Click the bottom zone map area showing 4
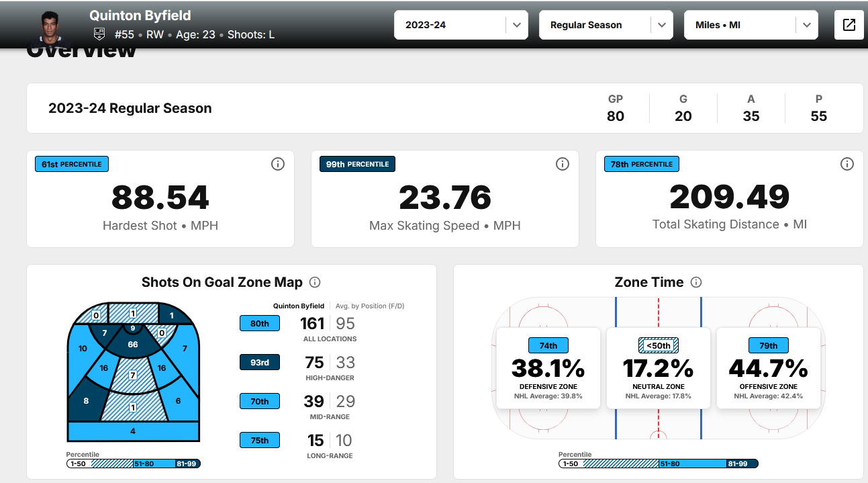This screenshot has width=868, height=483. pyautogui.click(x=133, y=431)
